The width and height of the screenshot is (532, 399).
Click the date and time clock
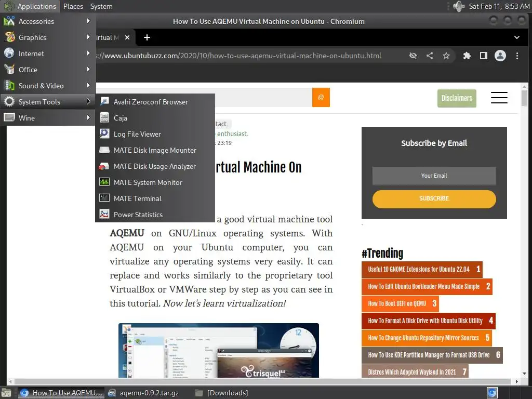point(499,6)
